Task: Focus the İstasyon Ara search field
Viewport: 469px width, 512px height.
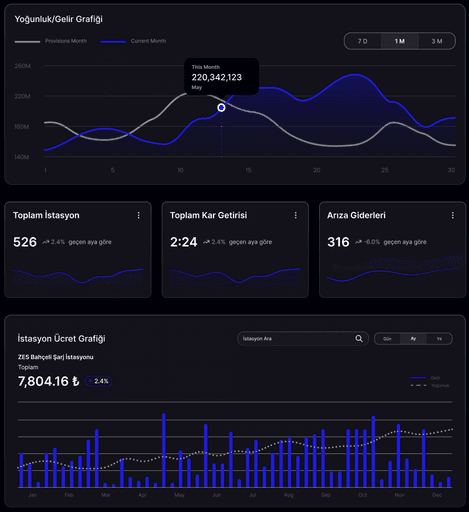Action: click(x=303, y=339)
